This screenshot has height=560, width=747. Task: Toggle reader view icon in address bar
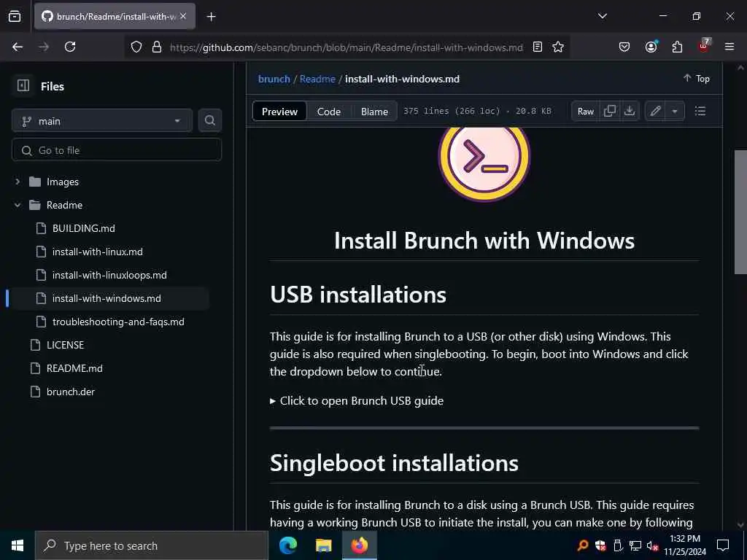click(x=538, y=47)
